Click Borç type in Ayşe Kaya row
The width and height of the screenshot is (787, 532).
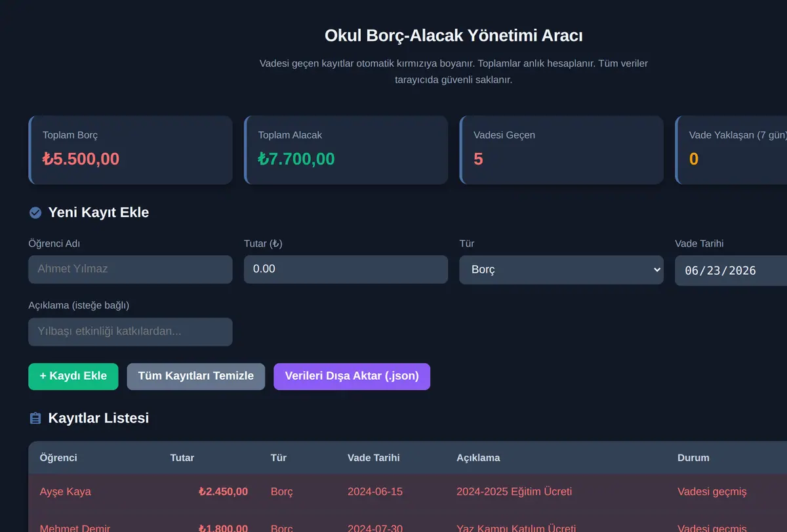coord(282,492)
